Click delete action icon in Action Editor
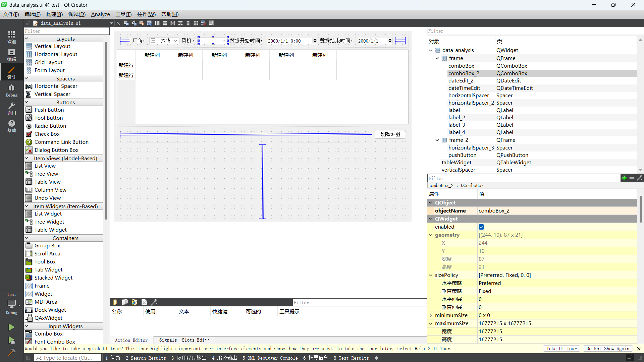This screenshot has height=362, width=644. 144,302
